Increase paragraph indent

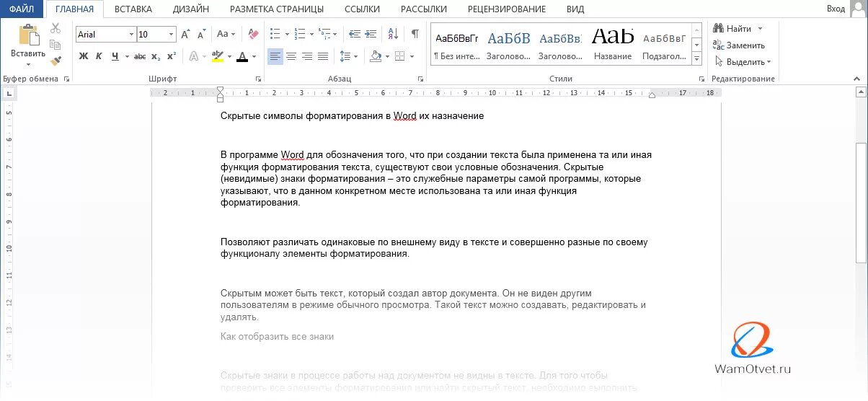pos(371,34)
